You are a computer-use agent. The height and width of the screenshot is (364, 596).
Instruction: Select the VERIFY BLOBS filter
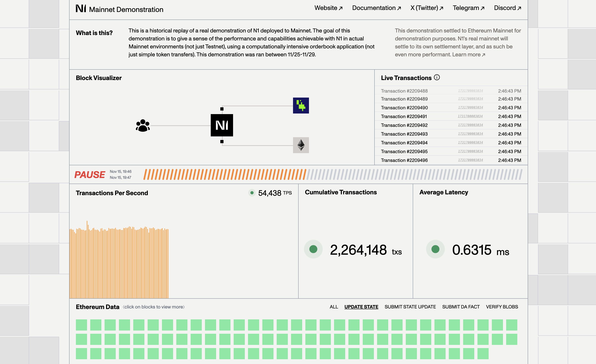[x=502, y=307]
